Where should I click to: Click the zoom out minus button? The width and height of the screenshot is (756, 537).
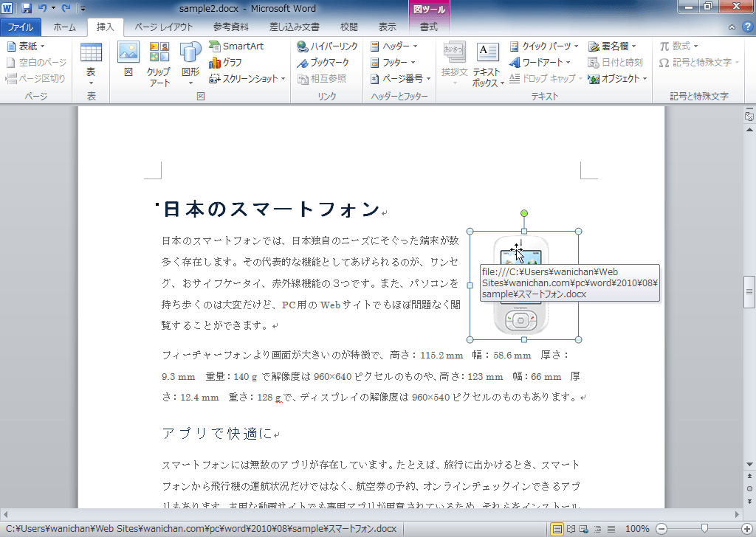click(661, 530)
